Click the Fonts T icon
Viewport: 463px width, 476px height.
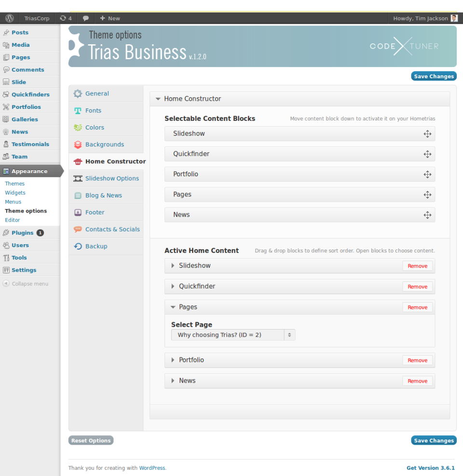click(78, 111)
